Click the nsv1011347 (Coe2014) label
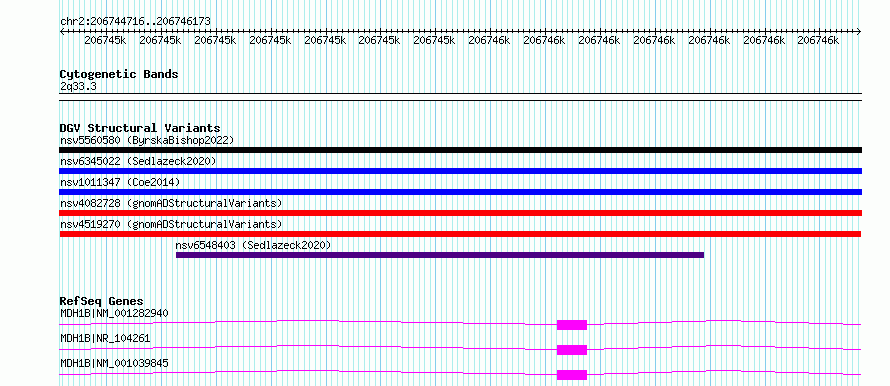The height and width of the screenshot is (386, 890). [x=120, y=182]
